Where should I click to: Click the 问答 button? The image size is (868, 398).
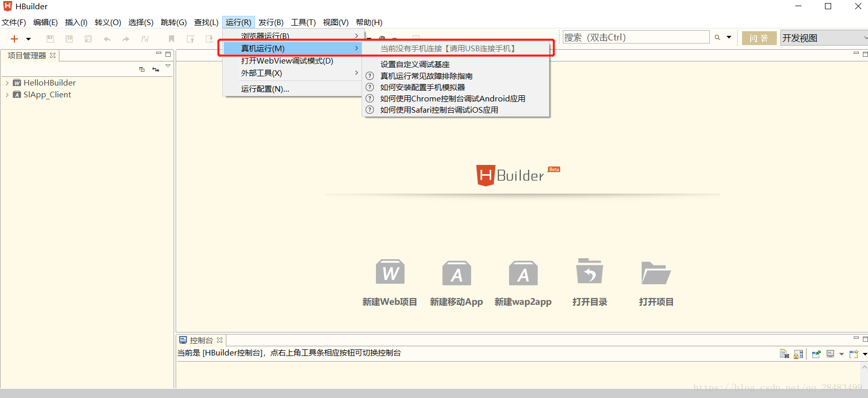point(759,38)
